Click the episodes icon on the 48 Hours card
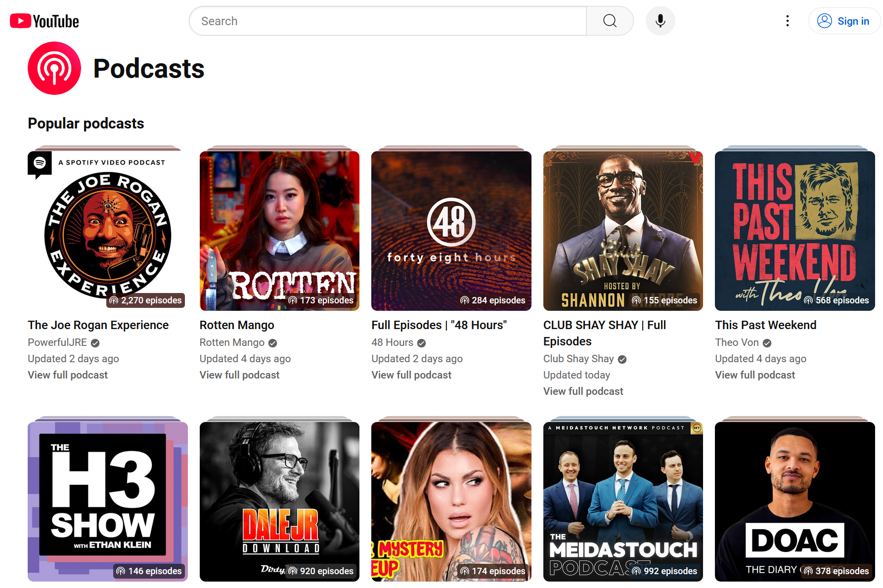Image resolution: width=883 pixels, height=588 pixels. [464, 300]
